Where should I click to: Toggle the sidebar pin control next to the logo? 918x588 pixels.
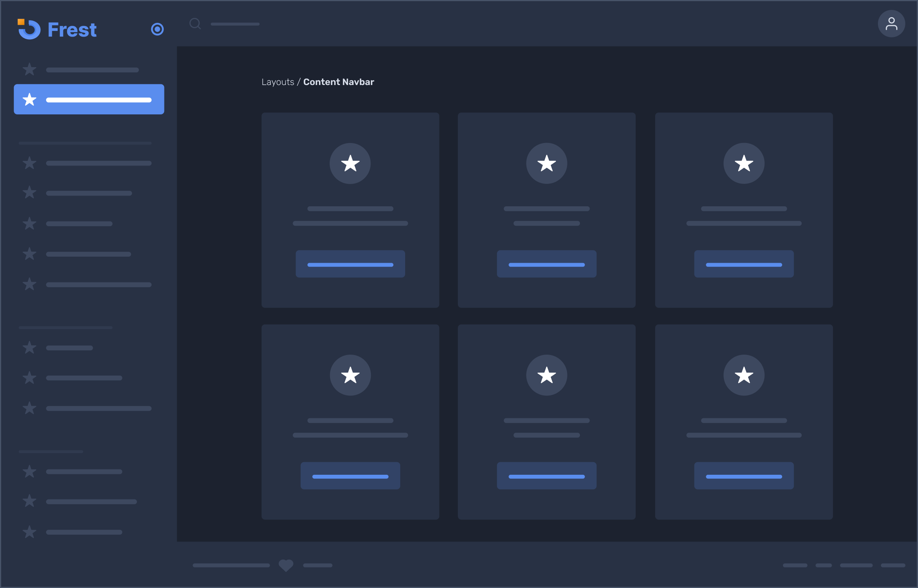click(x=158, y=29)
